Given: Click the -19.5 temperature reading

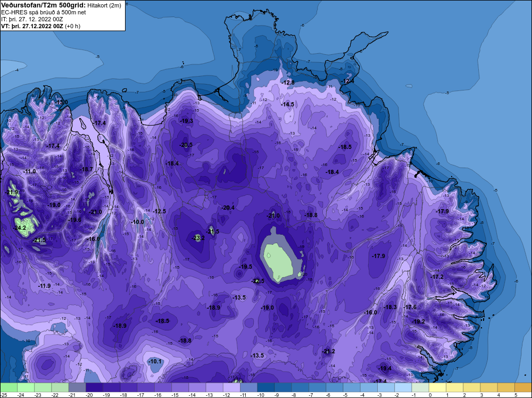Looking at the screenshot, I should [x=246, y=267].
